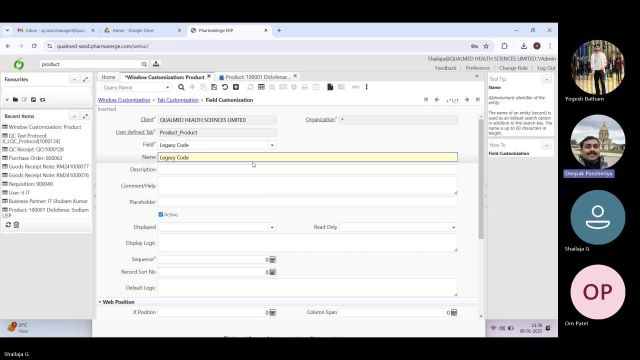
Task: Open the Query Name dropdown
Action: tap(167, 87)
